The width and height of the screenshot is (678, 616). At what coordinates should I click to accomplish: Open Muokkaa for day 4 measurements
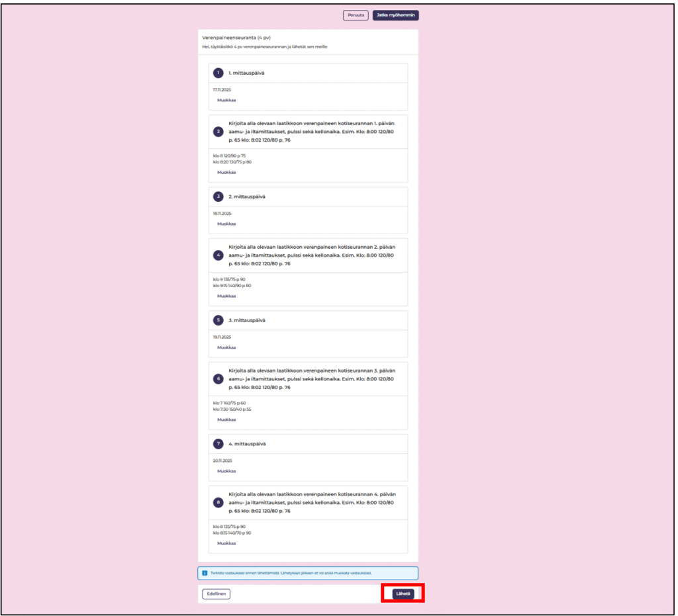(226, 543)
